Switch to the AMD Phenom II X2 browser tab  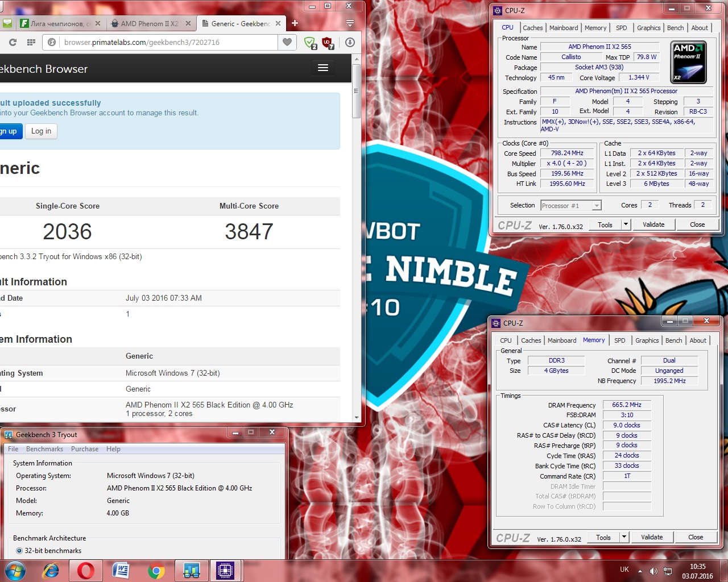click(150, 23)
